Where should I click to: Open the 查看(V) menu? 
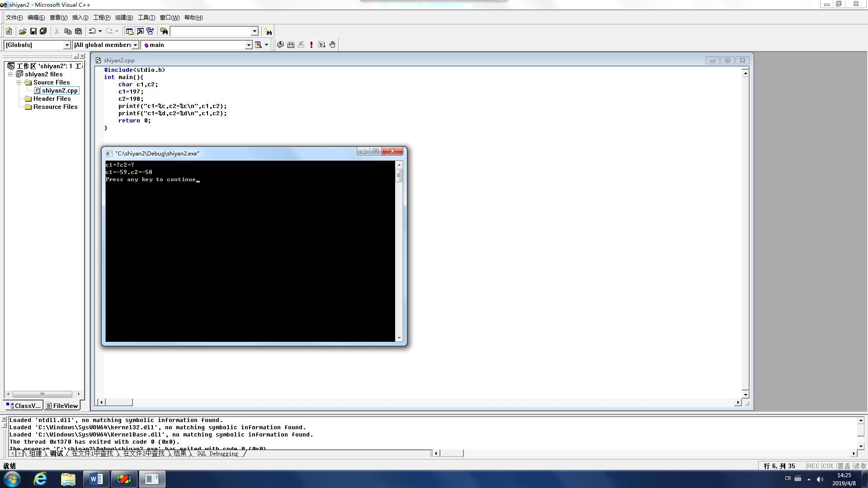click(x=58, y=18)
